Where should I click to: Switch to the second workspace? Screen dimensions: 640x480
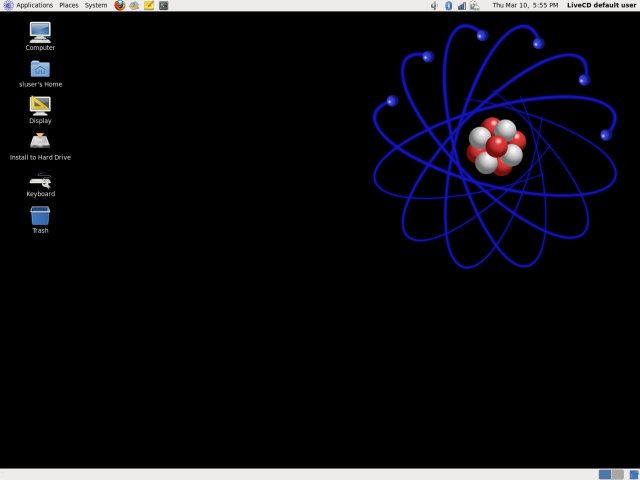pyautogui.click(x=618, y=474)
